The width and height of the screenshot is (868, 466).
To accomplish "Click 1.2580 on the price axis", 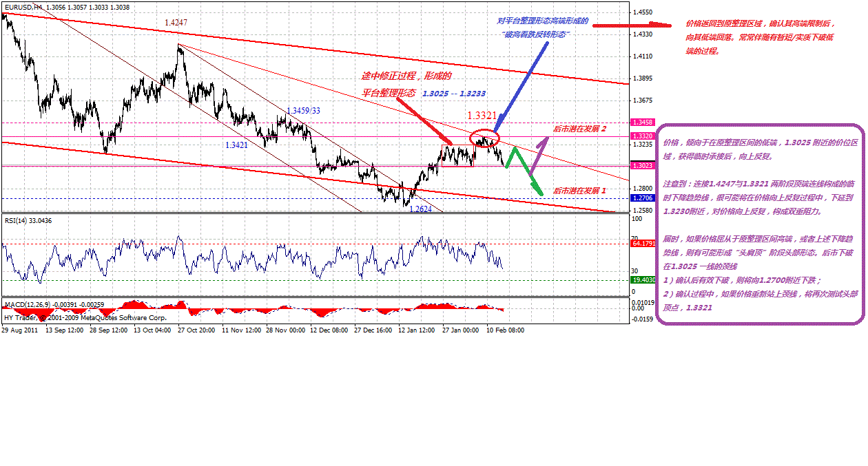I will click(x=643, y=211).
